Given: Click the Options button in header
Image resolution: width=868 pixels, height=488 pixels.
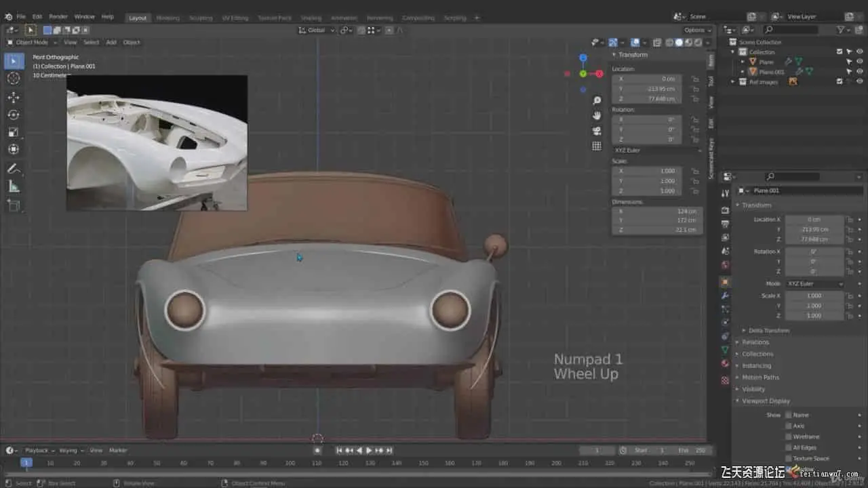Looking at the screenshot, I should 697,30.
